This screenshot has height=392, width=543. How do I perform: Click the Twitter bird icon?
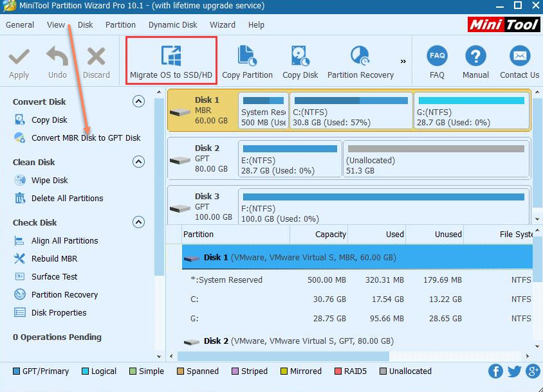coord(514,371)
